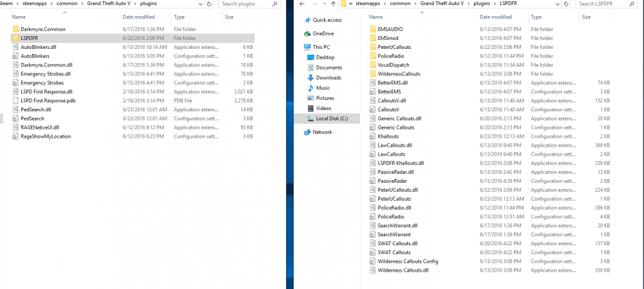Select the SearchWarrant.dll file
This screenshot has width=644, height=289.
(x=397, y=225)
